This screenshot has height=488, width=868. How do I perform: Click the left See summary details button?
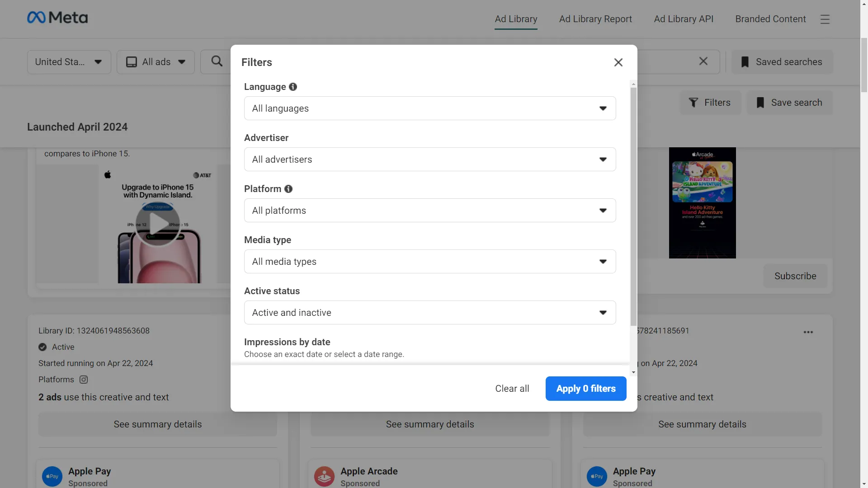pos(158,424)
